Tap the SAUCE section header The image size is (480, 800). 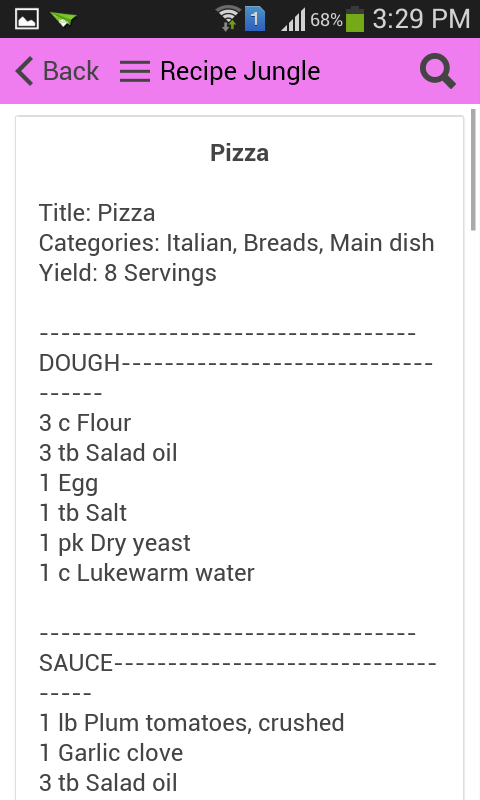(76, 663)
